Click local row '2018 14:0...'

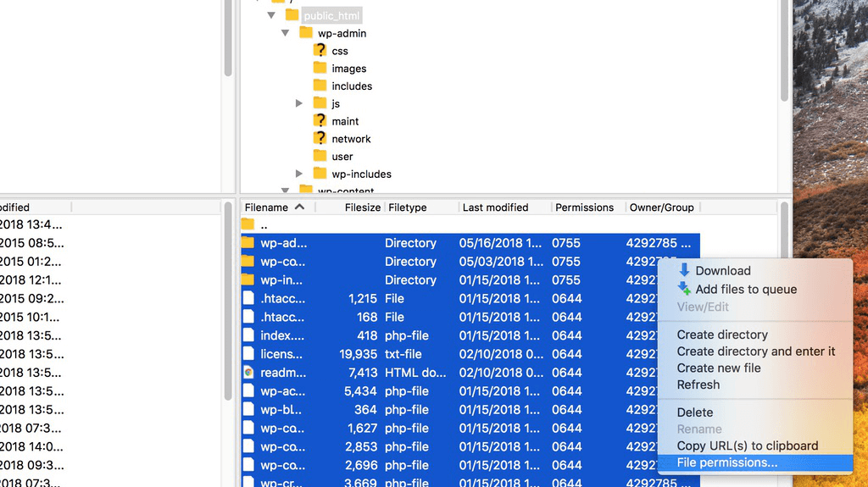[31, 446]
